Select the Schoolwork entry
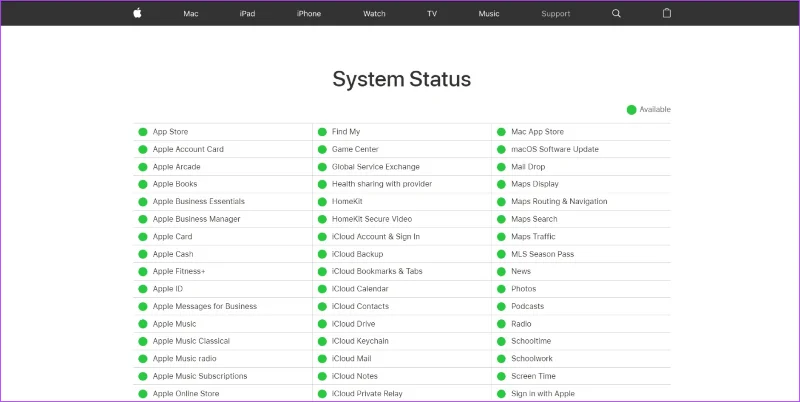Image resolution: width=800 pixels, height=402 pixels. click(x=532, y=359)
